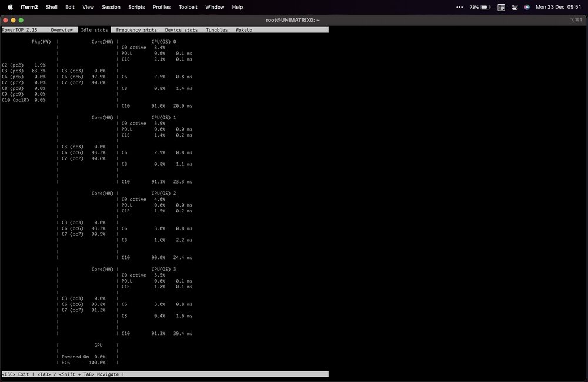The height and width of the screenshot is (382, 588).
Task: Switch to Device stats tab
Action: pyautogui.click(x=181, y=30)
